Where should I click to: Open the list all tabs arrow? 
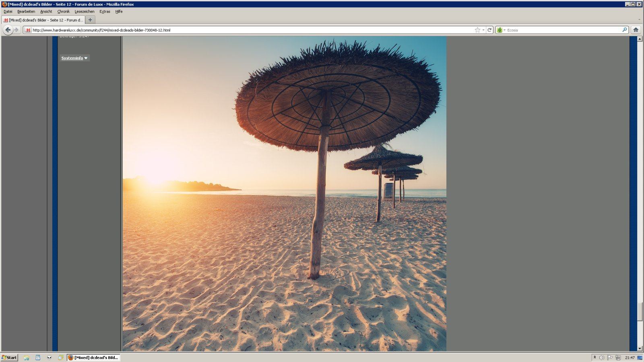pos(639,20)
